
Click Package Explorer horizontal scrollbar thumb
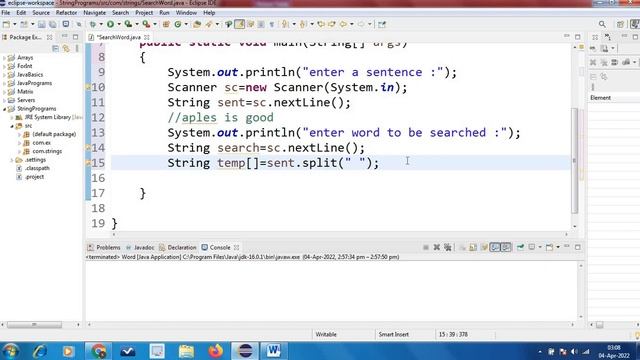point(34,325)
